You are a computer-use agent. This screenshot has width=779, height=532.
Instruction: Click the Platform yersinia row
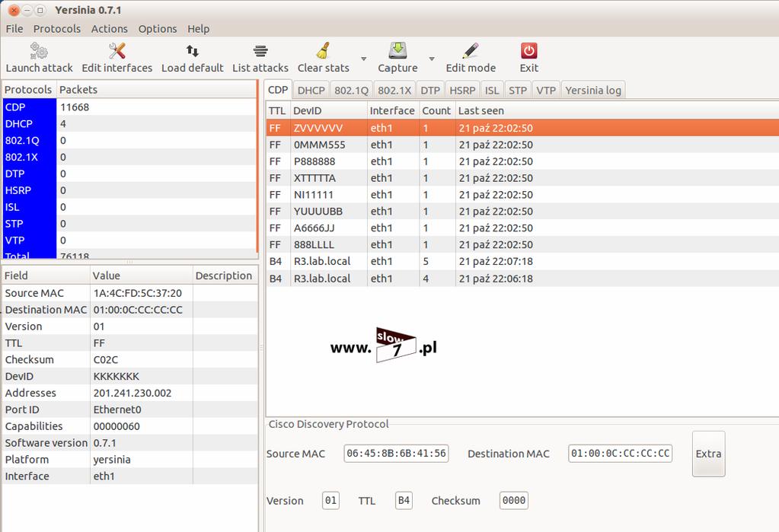129,460
